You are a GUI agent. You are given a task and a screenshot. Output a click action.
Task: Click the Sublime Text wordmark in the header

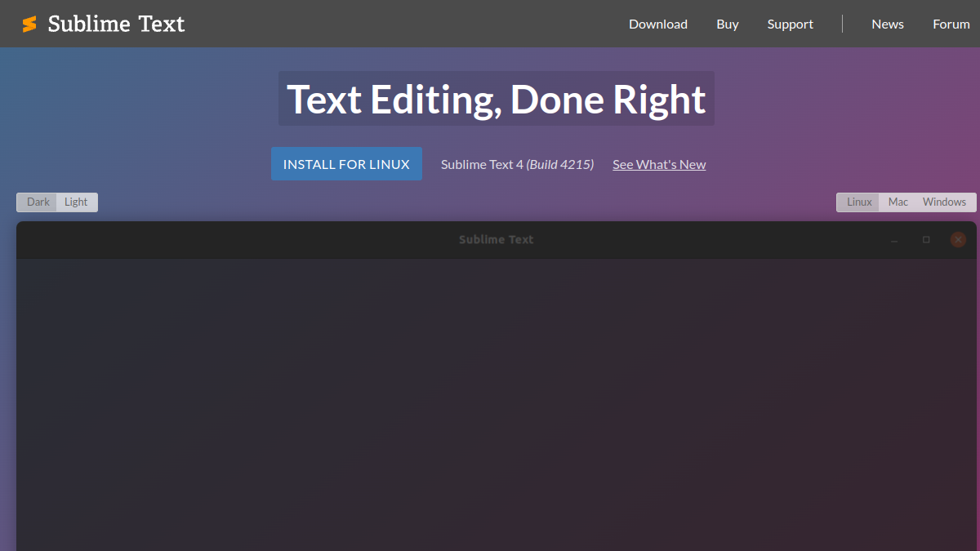(x=116, y=24)
